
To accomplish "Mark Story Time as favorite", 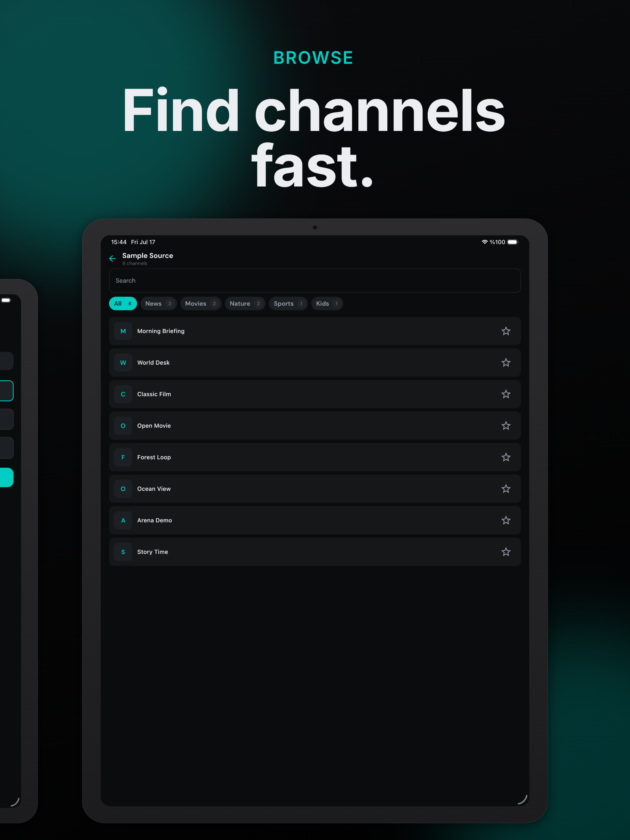I will click(506, 552).
